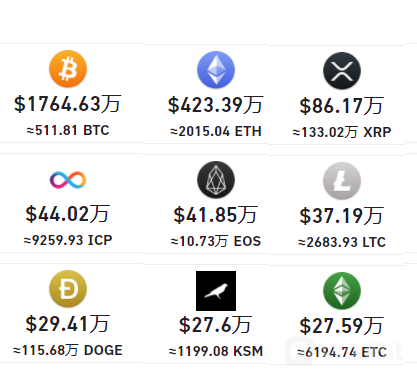Select the $37.19万 Litecoin value

point(342,216)
